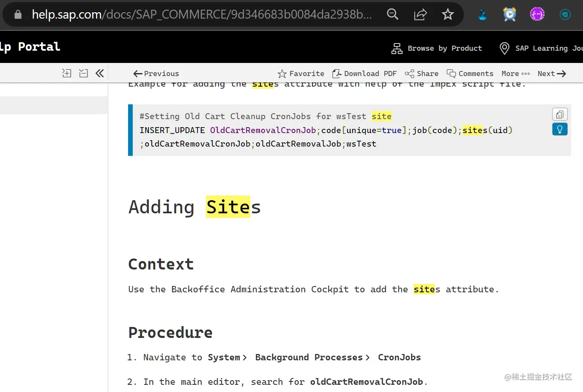This screenshot has width=583, height=392.
Task: Toggle the code block light bulb theme
Action: point(560,129)
